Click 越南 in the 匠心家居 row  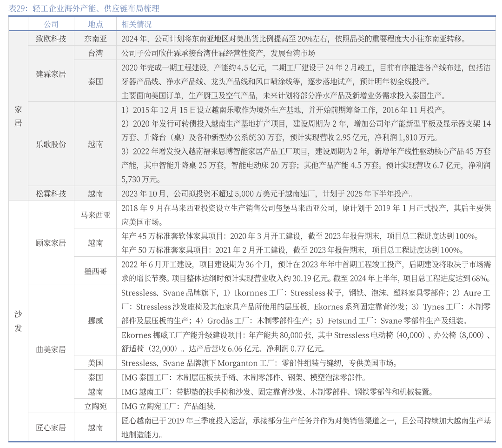tap(95, 428)
